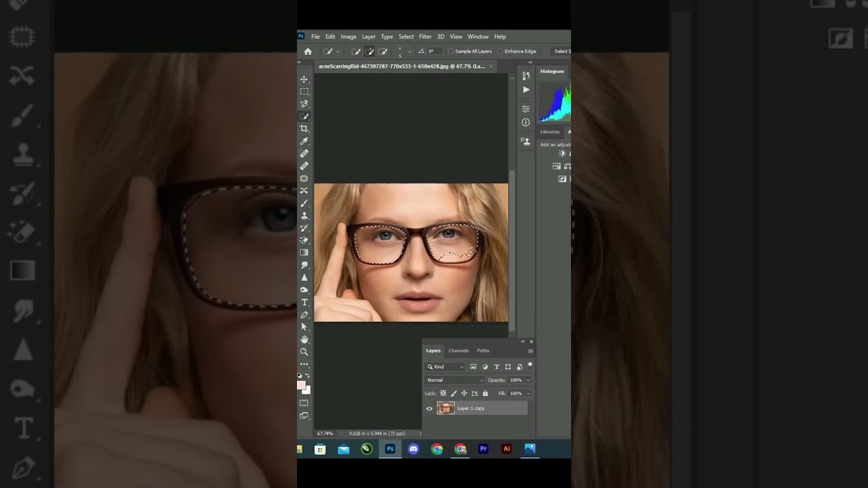Select the Hand tool

coord(304,339)
